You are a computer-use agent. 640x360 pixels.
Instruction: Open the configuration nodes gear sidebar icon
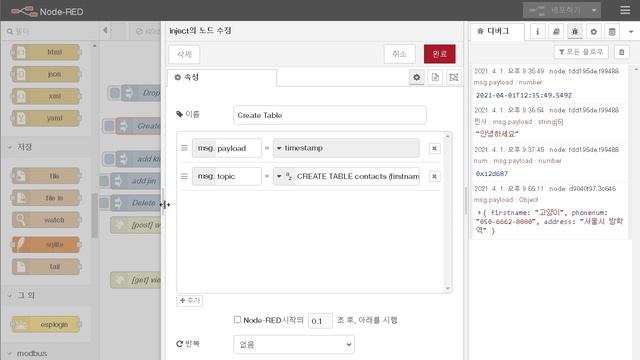point(593,31)
